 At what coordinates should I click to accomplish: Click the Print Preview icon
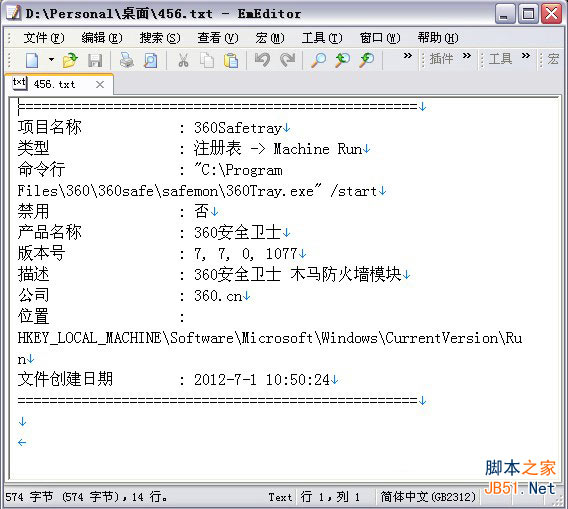[x=151, y=60]
